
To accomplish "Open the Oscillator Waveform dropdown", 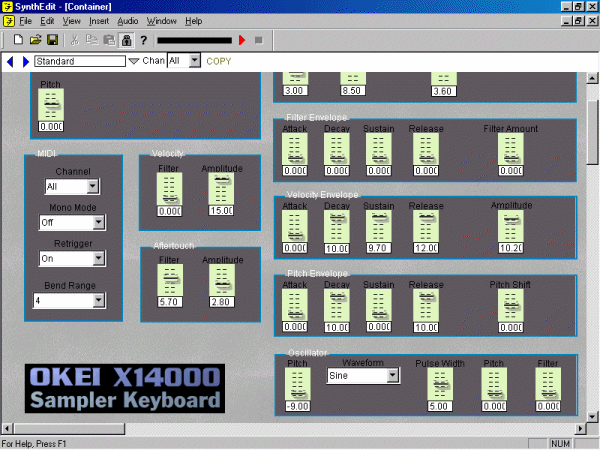I will (392, 376).
